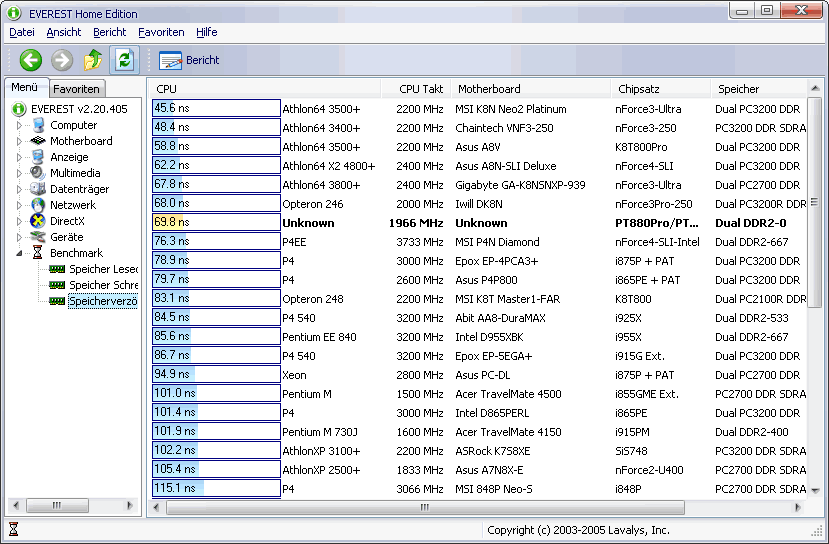Click the Geräte devices icon in the tree
The height and width of the screenshot is (544, 829).
(38, 237)
